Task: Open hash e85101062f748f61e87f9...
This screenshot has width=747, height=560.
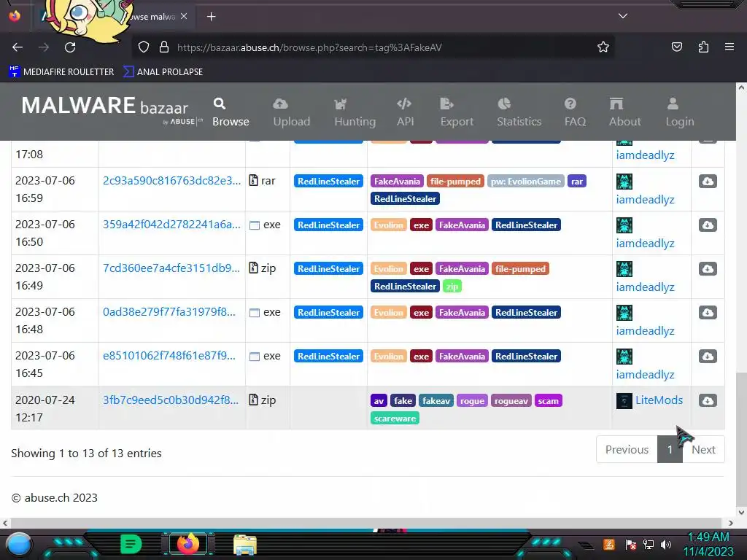Action: point(169,356)
